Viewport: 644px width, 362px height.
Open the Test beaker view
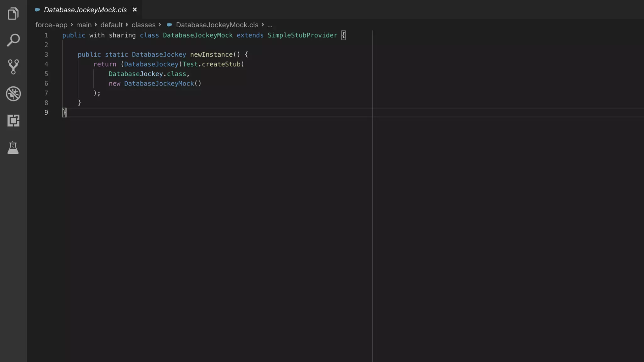point(13,147)
